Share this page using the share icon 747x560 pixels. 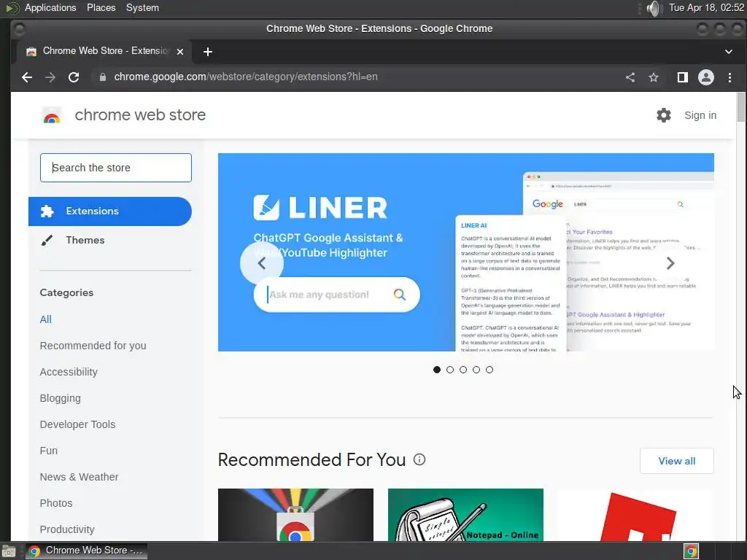(630, 77)
